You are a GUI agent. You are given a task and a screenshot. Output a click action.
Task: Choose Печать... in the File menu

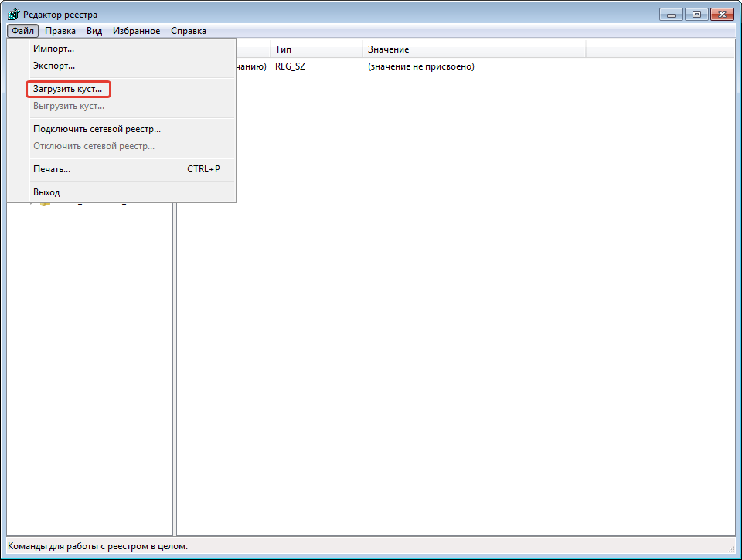click(52, 169)
